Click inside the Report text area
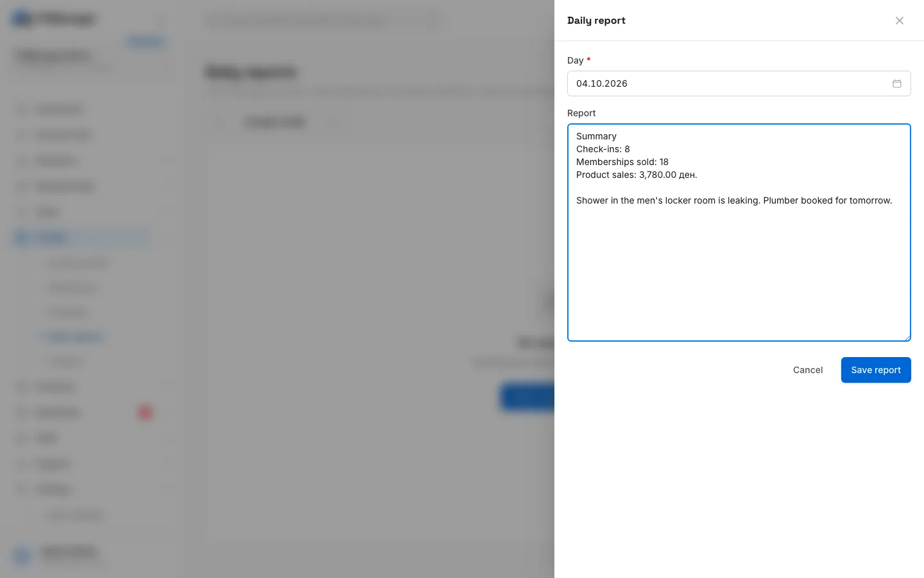This screenshot has height=578, width=924. pos(739,232)
